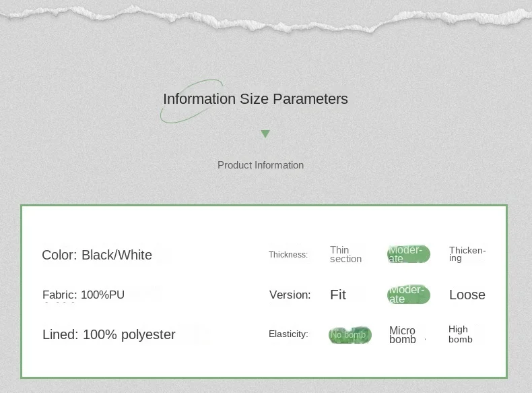532x393 pixels.
Task: Click the Version: row label
Action: [x=290, y=295]
